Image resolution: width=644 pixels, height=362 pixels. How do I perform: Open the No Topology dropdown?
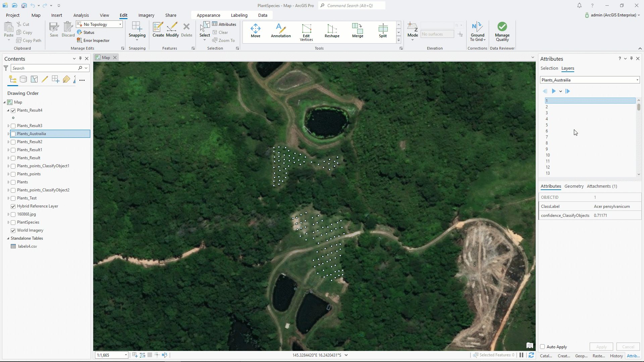pos(120,24)
